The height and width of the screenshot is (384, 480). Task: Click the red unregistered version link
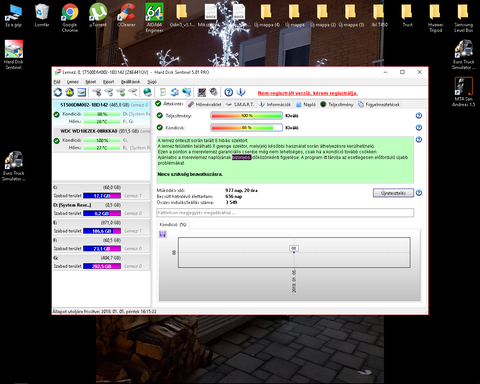tap(308, 93)
